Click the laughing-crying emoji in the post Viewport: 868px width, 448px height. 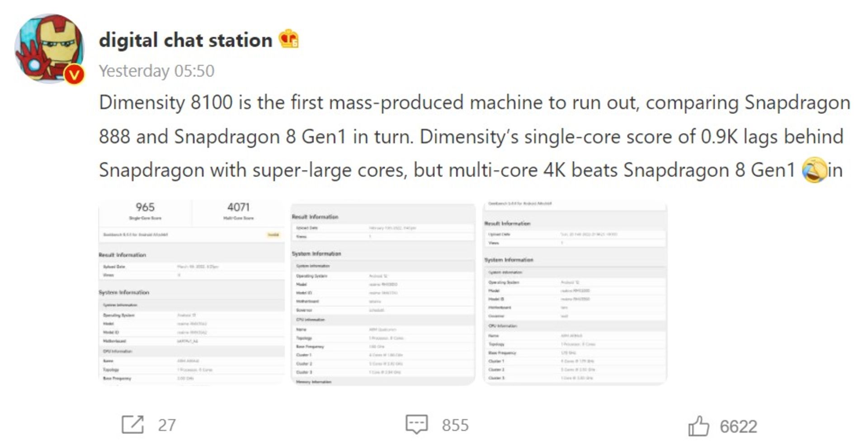tap(813, 170)
